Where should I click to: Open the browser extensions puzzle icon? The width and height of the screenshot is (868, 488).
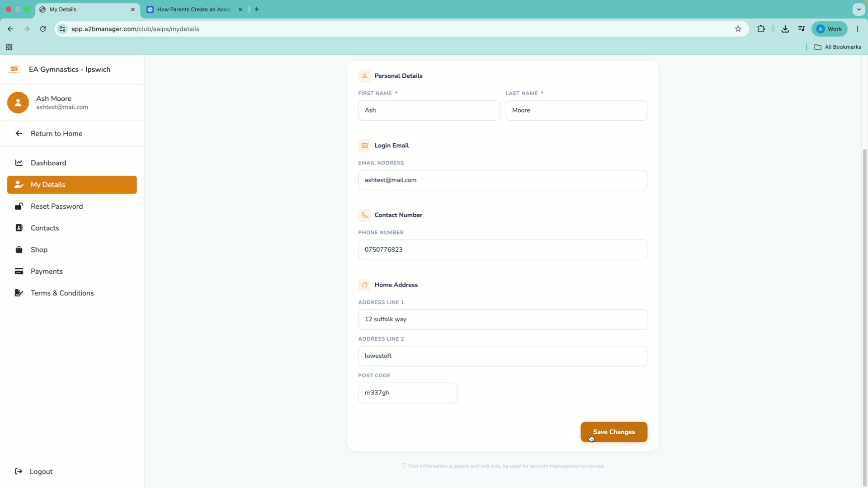(761, 29)
